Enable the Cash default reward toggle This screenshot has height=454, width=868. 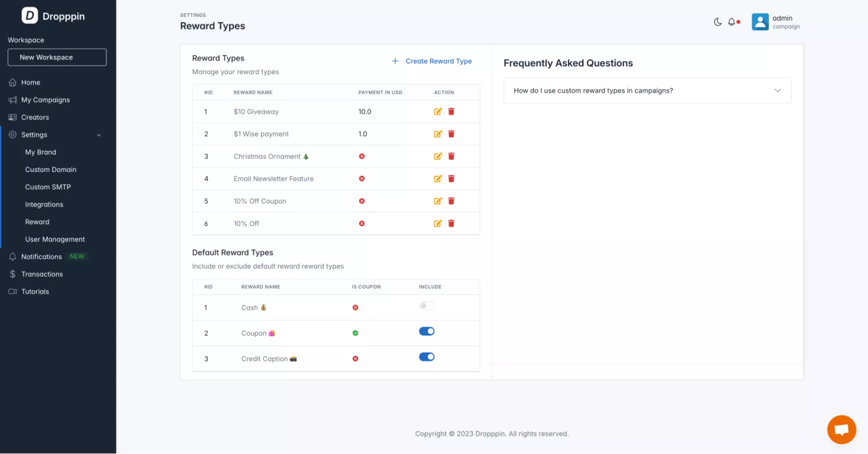[426, 306]
